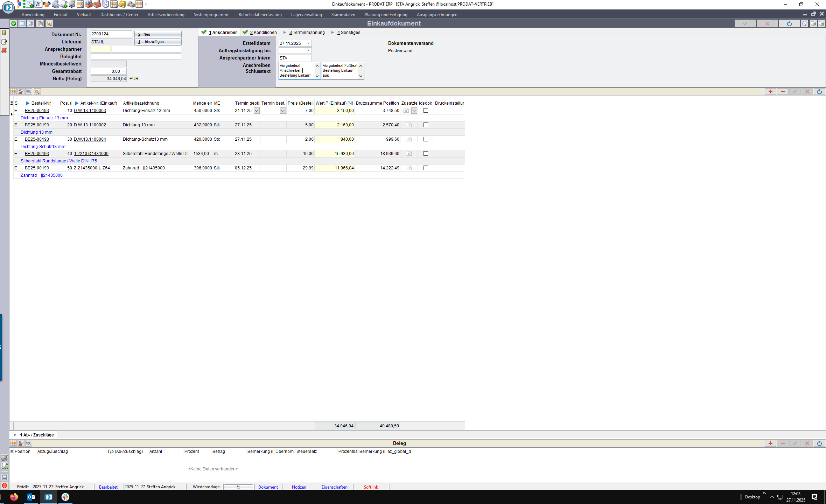Click the clock icon in header bar
826x504 pixels.
tap(804, 23)
